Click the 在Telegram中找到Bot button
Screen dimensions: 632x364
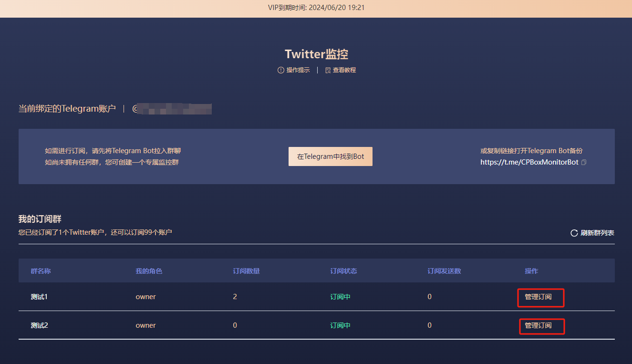tap(331, 156)
